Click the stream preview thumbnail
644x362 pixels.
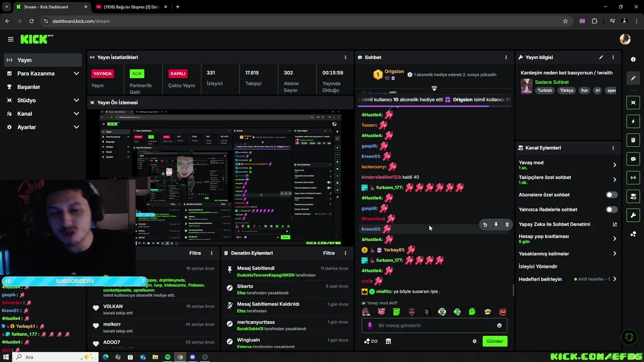[x=220, y=178]
